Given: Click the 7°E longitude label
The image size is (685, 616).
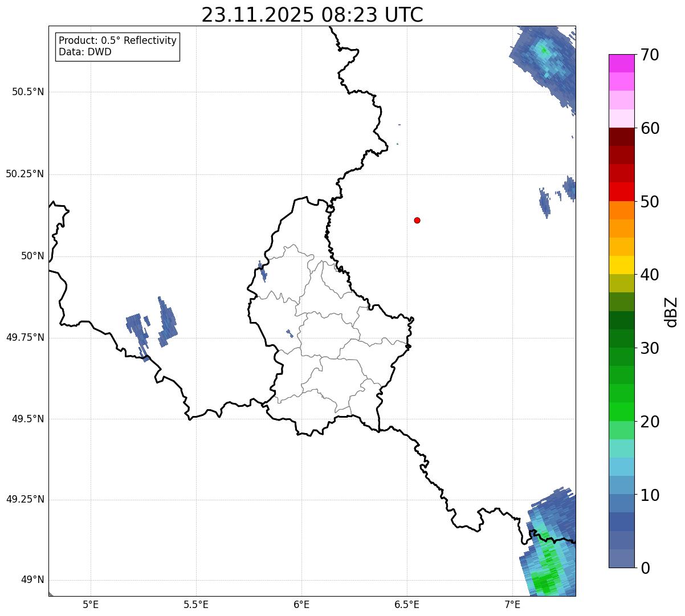Looking at the screenshot, I should pyautogui.click(x=512, y=604).
